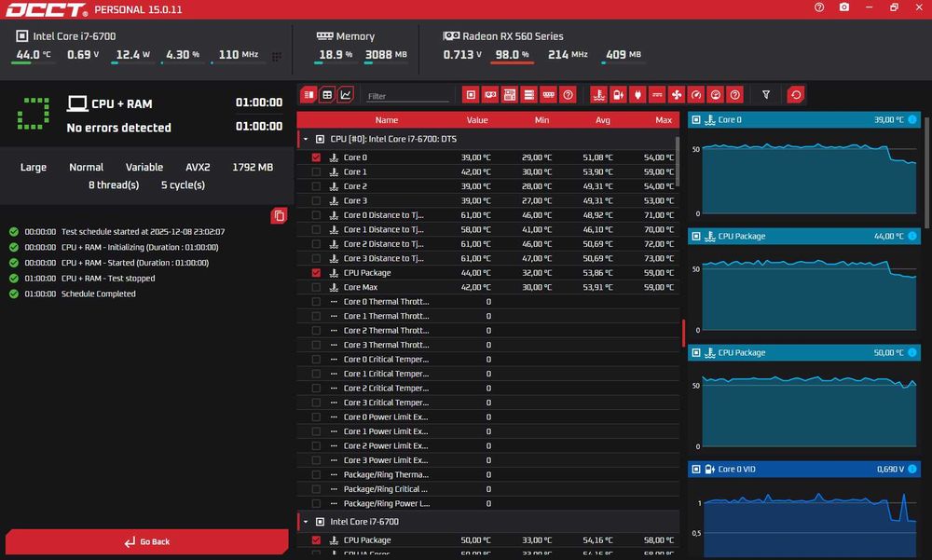Click the funnel filter icon

pyautogui.click(x=766, y=94)
